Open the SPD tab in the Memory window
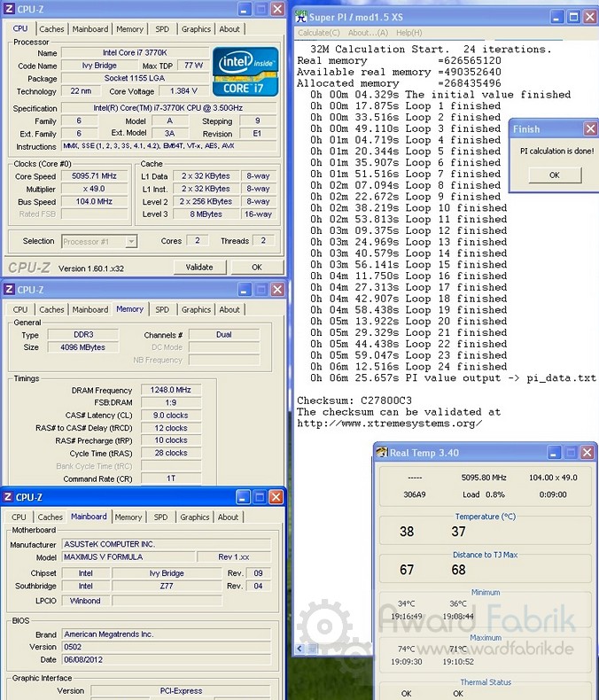Image resolution: width=599 pixels, height=700 pixels. [x=162, y=309]
